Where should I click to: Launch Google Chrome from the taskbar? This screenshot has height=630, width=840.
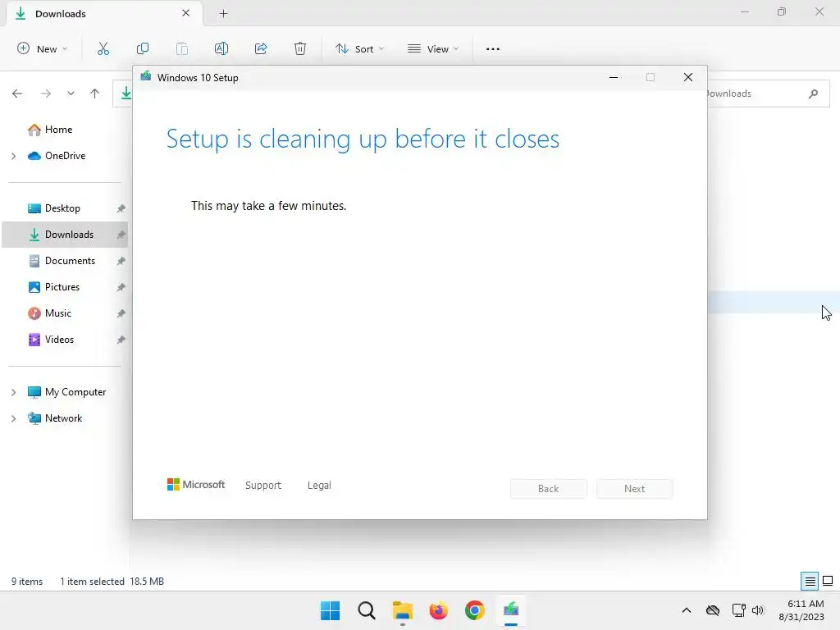(475, 610)
